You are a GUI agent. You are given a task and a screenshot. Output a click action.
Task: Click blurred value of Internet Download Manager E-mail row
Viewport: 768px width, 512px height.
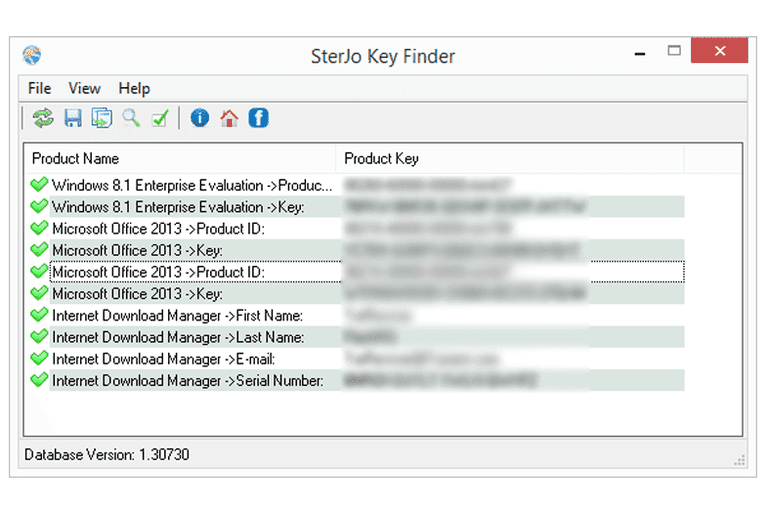coord(421,359)
